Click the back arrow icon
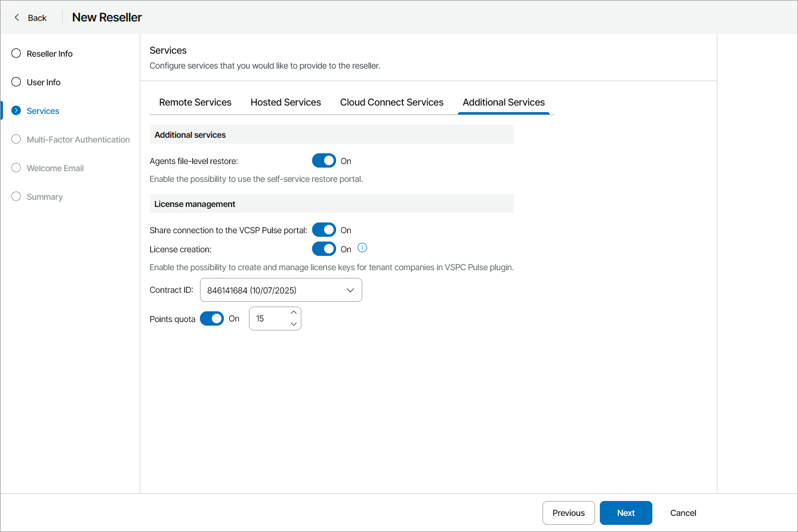Screen dimensions: 798x532 [17, 17]
